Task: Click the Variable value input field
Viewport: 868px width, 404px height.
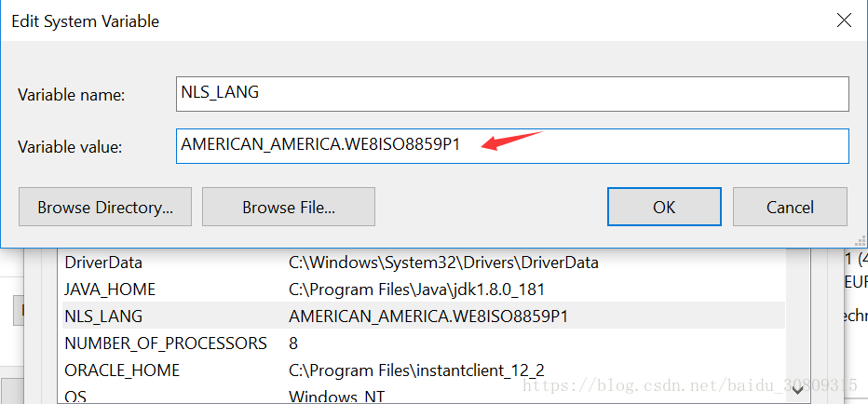Action: 512,146
